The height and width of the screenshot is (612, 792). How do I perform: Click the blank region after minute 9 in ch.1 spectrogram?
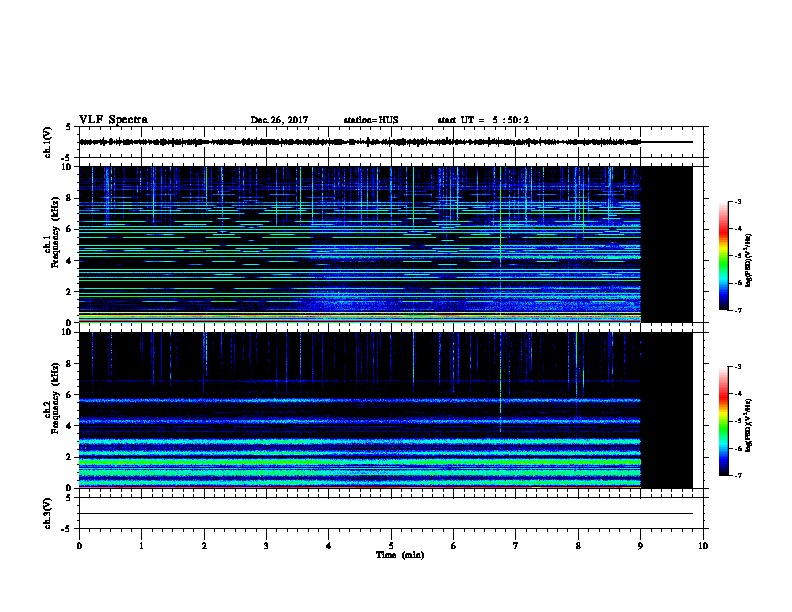pos(666,244)
